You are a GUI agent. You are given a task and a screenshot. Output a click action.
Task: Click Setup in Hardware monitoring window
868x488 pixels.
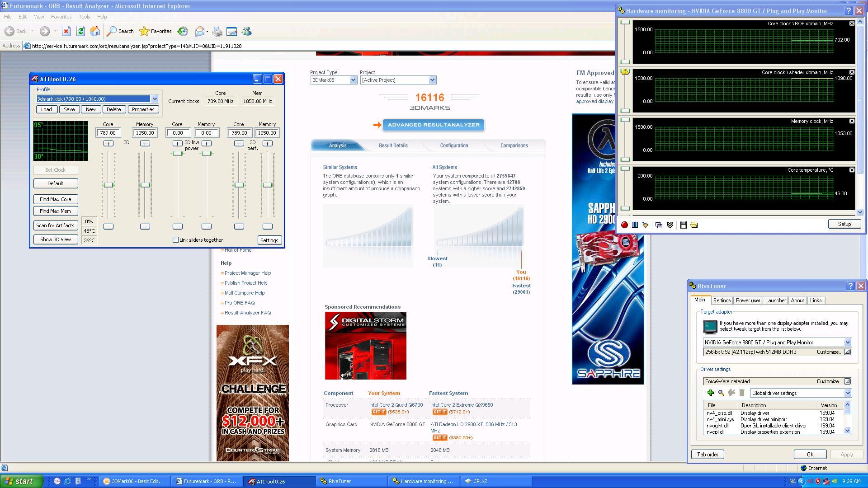click(x=844, y=224)
